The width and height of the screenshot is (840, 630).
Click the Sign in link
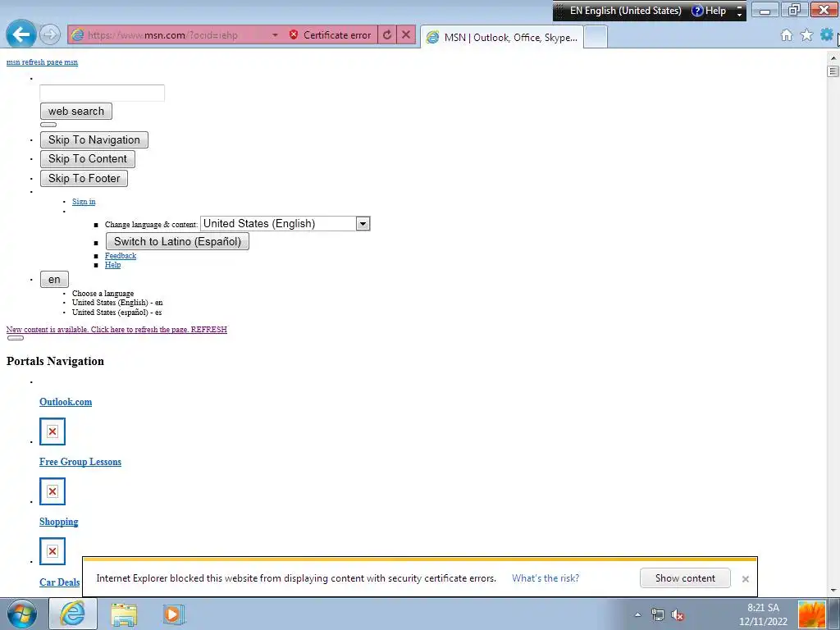84,202
